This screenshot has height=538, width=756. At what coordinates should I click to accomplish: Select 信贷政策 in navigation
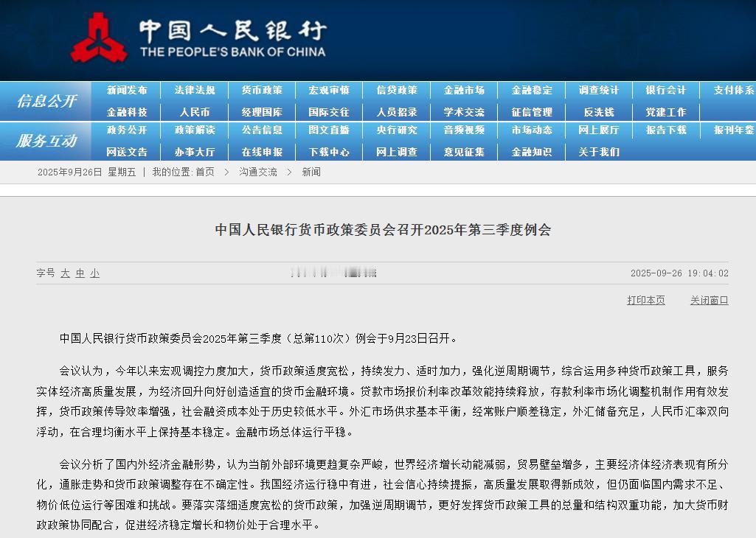point(397,90)
